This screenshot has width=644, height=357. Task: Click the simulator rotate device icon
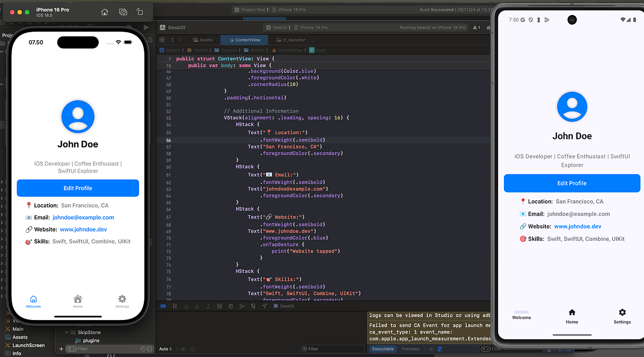click(140, 12)
